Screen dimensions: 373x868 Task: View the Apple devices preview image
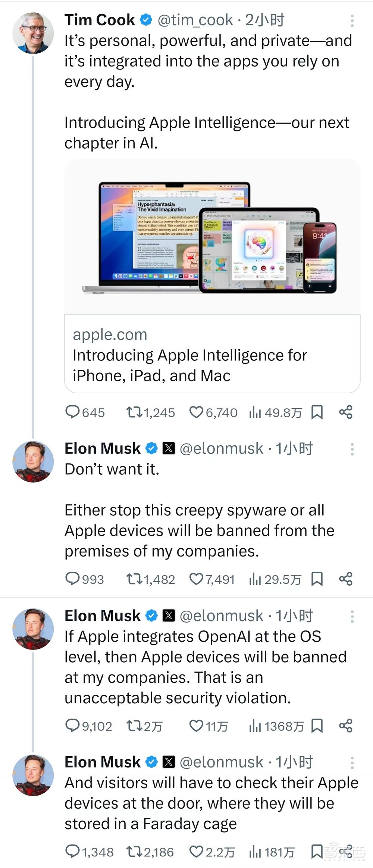212,237
